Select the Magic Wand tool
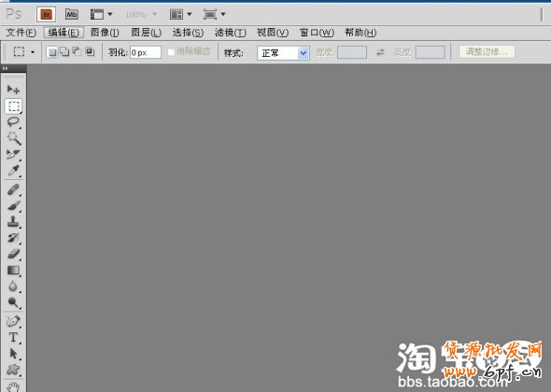The width and height of the screenshot is (551, 392). [x=13, y=138]
